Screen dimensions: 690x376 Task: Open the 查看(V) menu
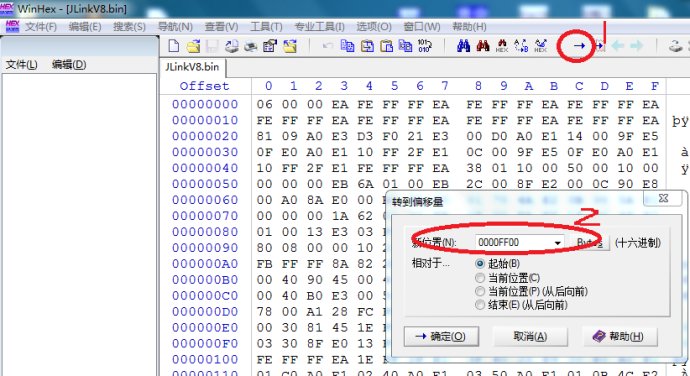(x=221, y=27)
